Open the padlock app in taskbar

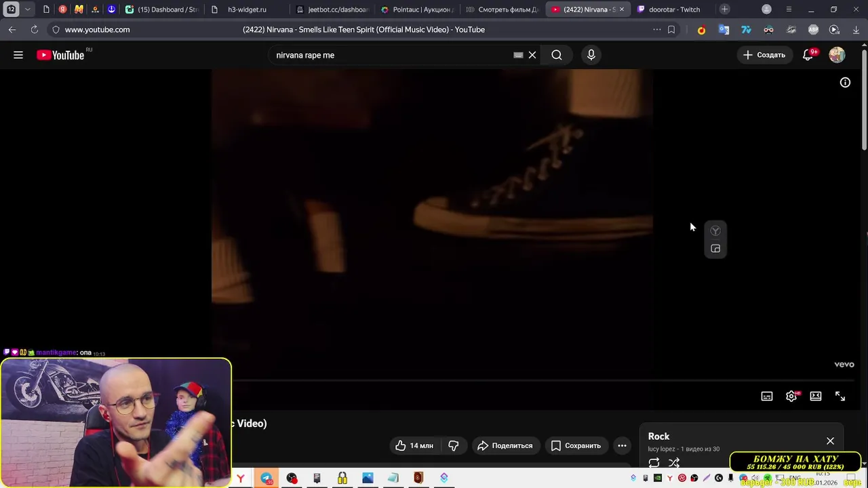tap(342, 479)
